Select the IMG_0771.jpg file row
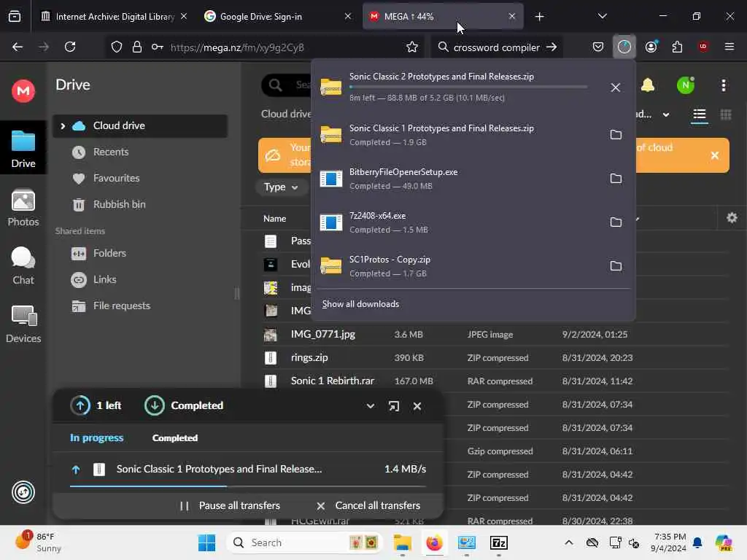747x560 pixels. click(495, 334)
